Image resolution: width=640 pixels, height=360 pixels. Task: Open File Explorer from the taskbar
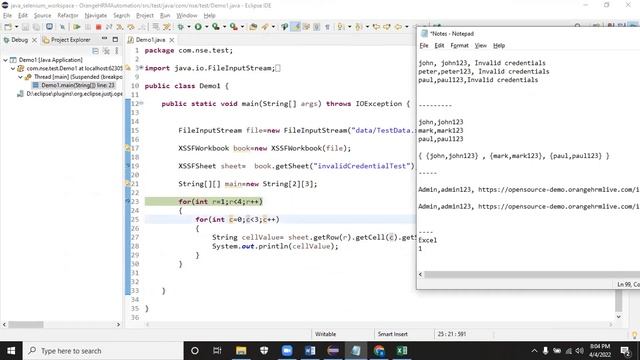click(x=241, y=351)
